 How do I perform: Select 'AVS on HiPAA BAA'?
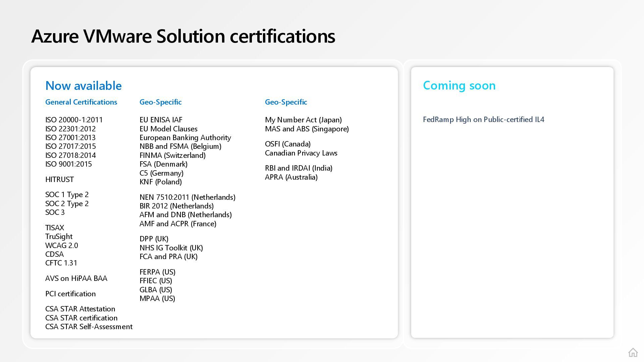[76, 278]
